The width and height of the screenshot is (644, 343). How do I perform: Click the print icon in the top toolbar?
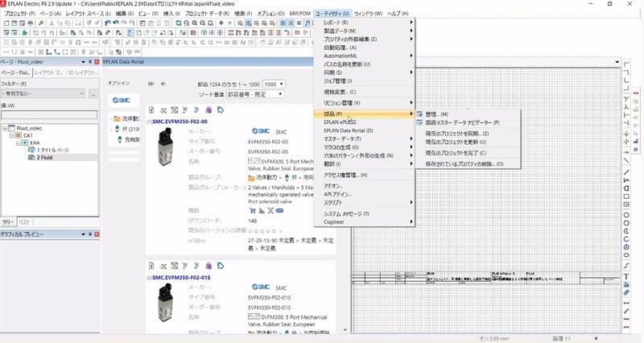click(30, 23)
